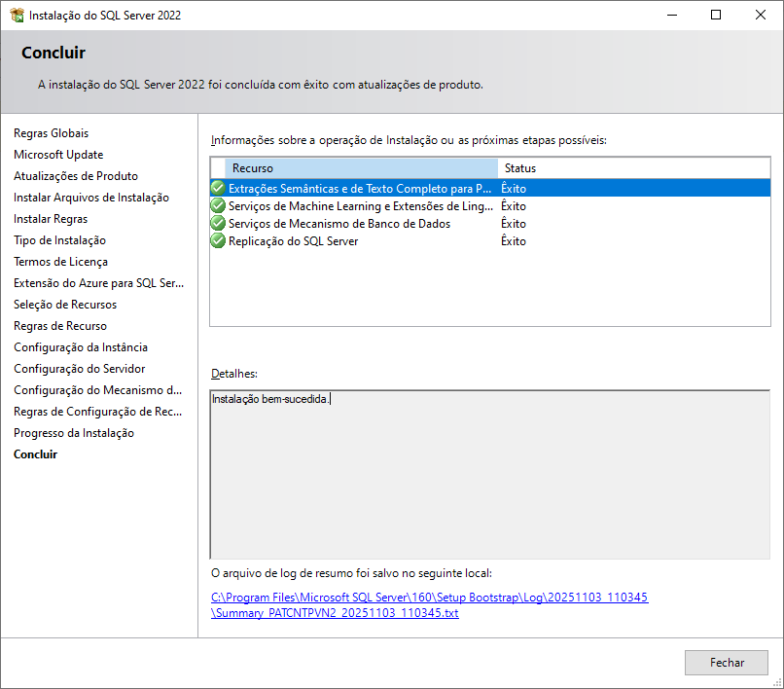Viewport: 784px width, 689px height.
Task: Click green check icon for Mecanismo de Banco row
Action: [x=218, y=223]
